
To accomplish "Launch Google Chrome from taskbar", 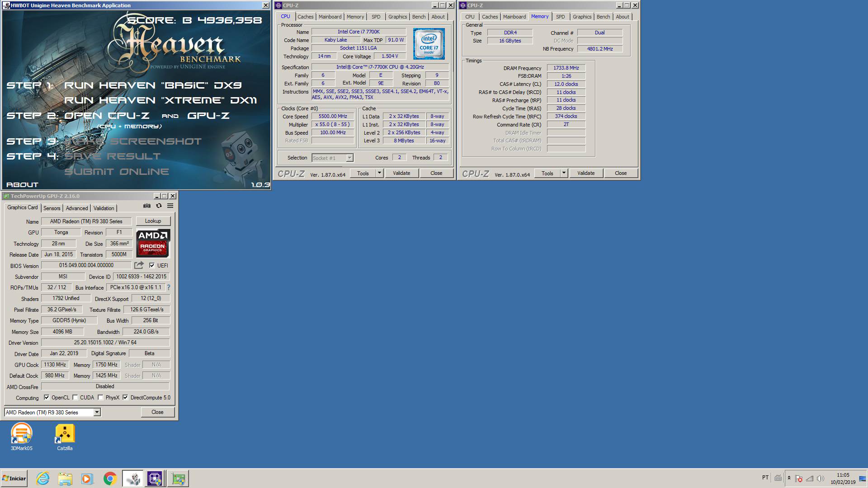I will click(x=110, y=479).
